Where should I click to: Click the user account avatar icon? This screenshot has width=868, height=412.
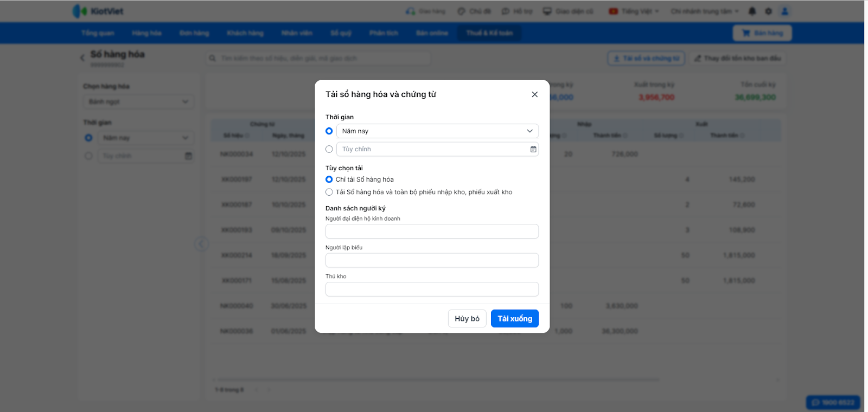pyautogui.click(x=784, y=11)
